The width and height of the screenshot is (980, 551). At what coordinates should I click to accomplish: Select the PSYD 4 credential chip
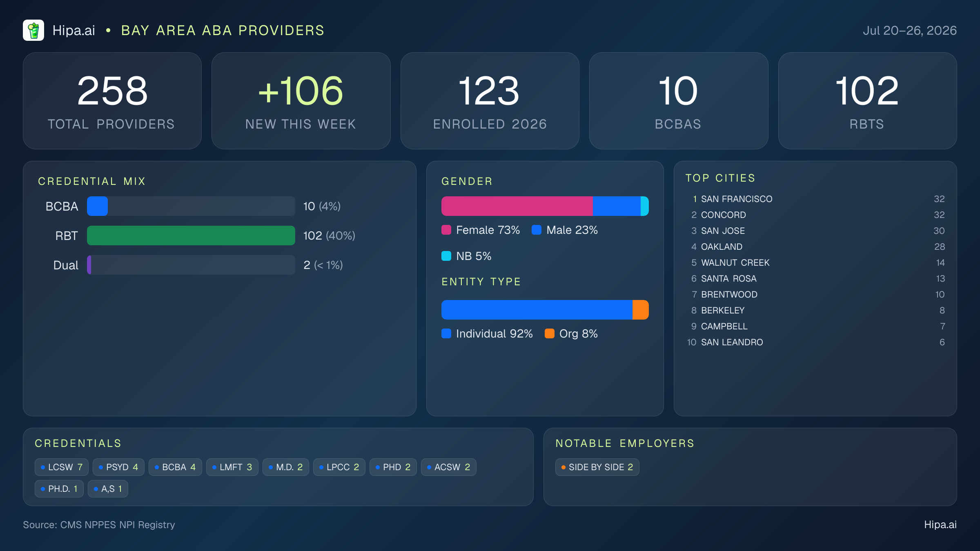click(118, 467)
